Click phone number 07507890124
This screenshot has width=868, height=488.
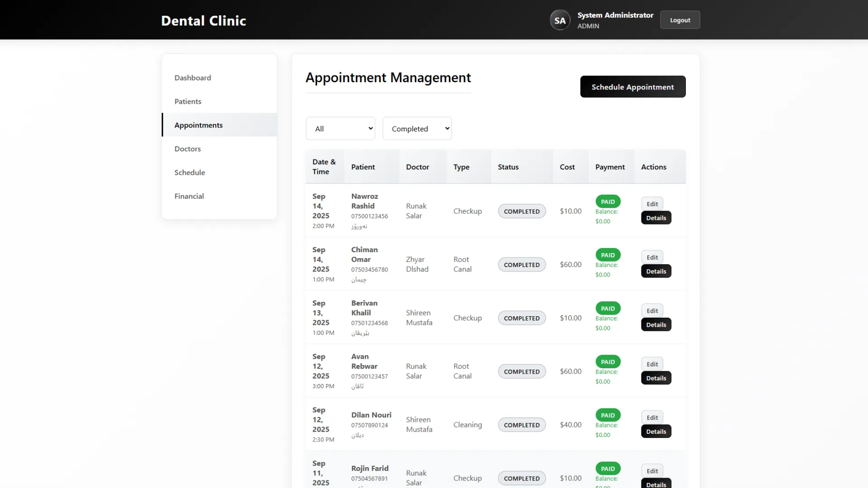point(369,425)
